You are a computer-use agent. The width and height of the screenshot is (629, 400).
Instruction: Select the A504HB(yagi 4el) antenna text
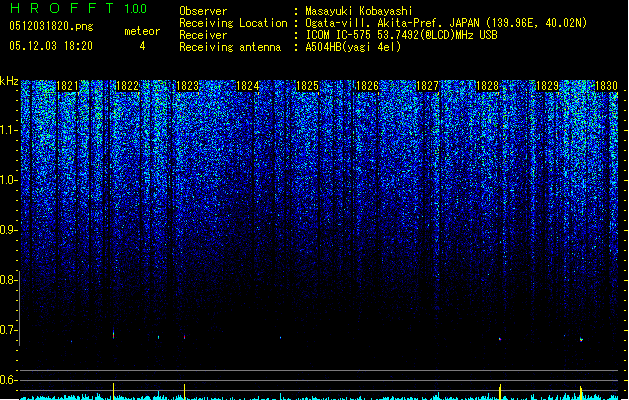pyautogui.click(x=353, y=47)
